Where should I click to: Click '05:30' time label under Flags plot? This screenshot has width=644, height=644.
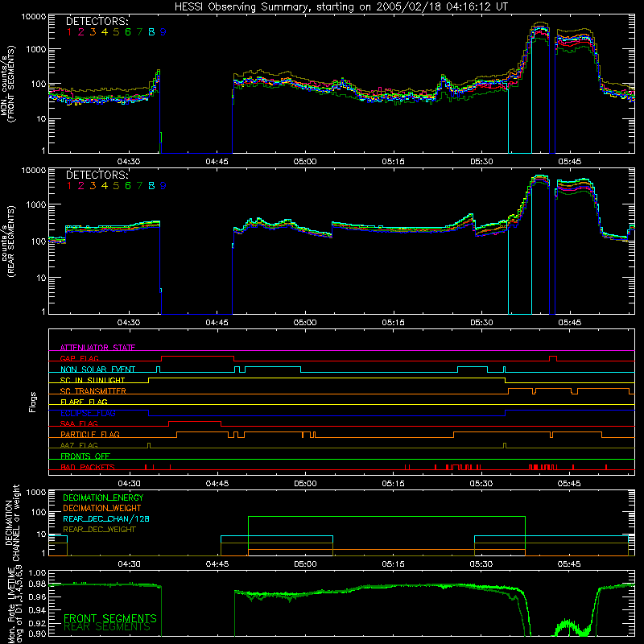pyautogui.click(x=481, y=484)
